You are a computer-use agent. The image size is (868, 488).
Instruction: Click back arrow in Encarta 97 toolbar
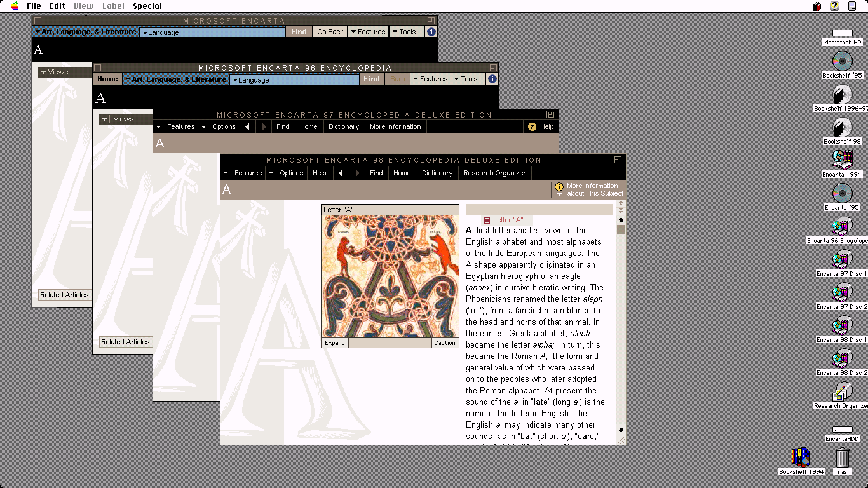click(x=248, y=126)
